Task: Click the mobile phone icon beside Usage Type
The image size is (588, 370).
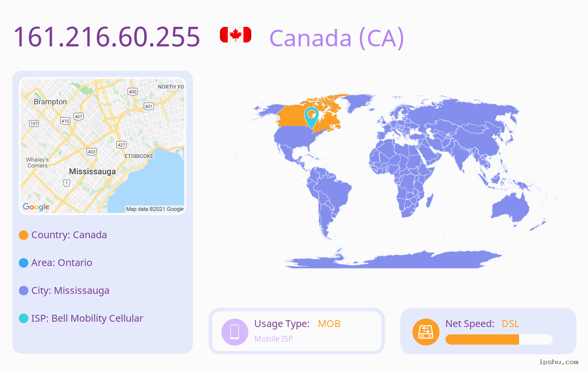Action: [x=235, y=331]
